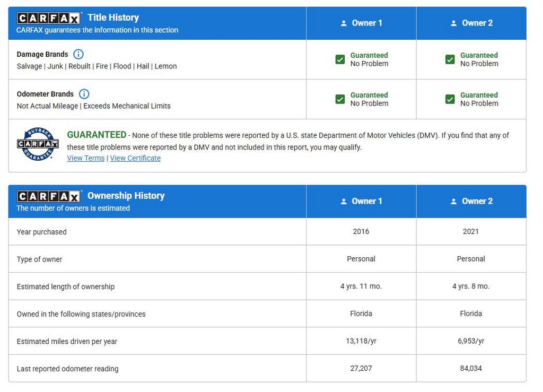
Task: Click person icon beside Owner 2 in Title History
Action: click(453, 23)
